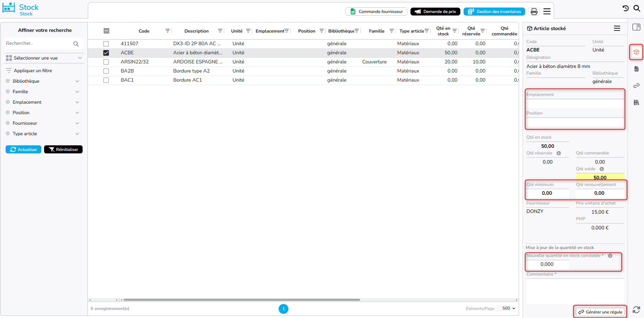Click the Qté minimum field

coord(547,193)
